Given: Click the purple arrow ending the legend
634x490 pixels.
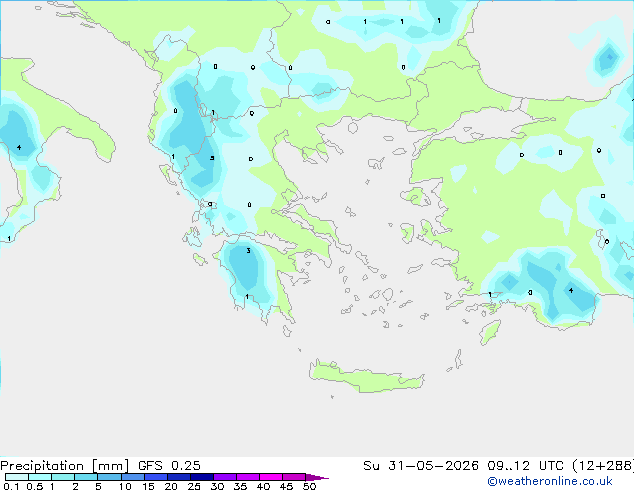Looking at the screenshot, I should point(317,477).
